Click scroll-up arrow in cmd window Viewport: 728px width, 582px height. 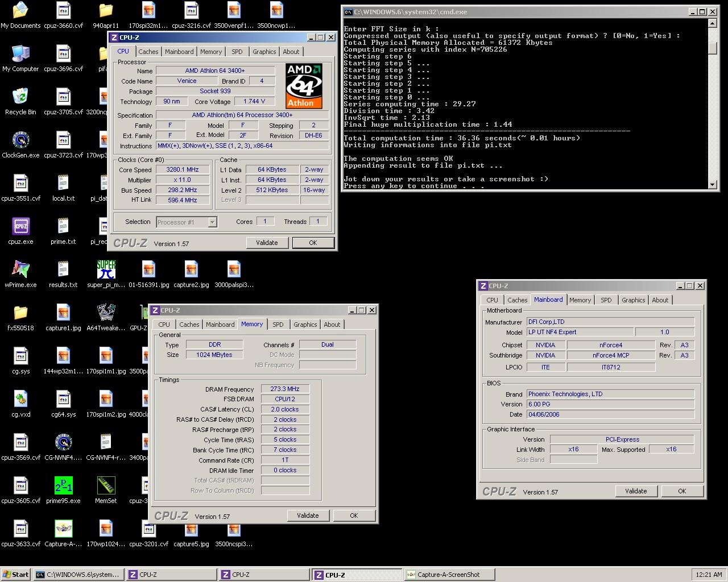click(x=713, y=23)
